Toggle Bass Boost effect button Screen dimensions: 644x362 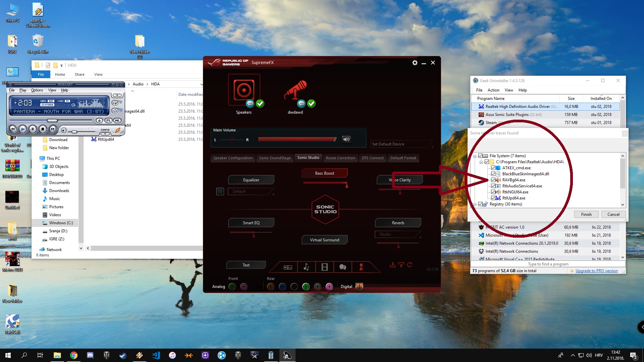325,173
